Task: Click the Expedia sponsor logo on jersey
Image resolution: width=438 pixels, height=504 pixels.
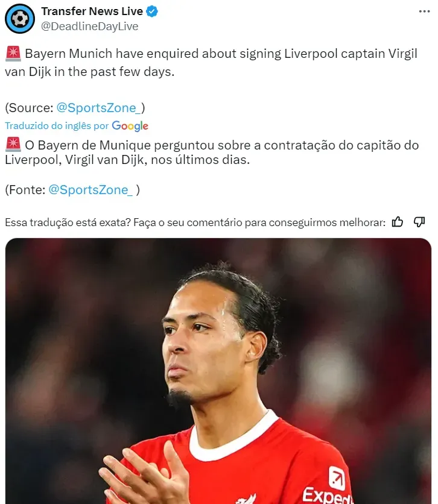Action: (x=328, y=487)
